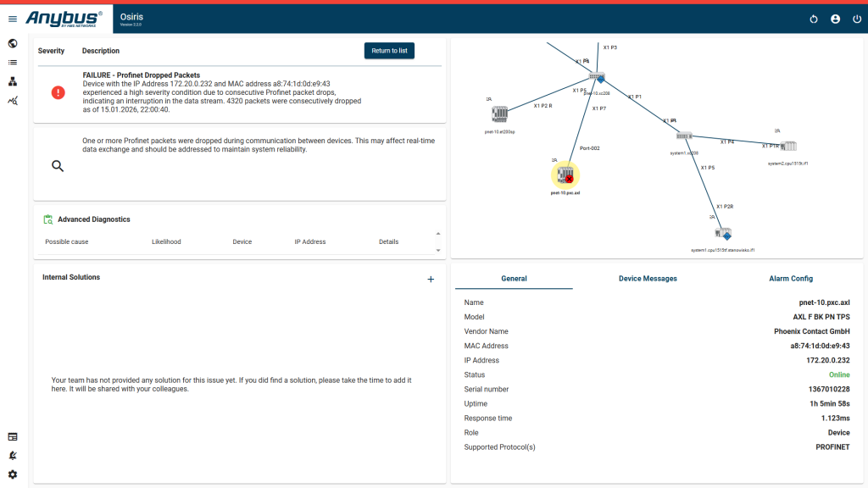
Task: Switch to the General tab
Action: (x=514, y=279)
